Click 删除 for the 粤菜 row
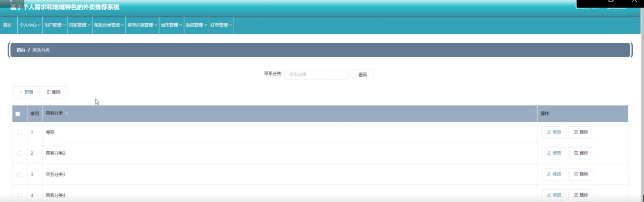Image resolution: width=644 pixels, height=202 pixels. 581,132
